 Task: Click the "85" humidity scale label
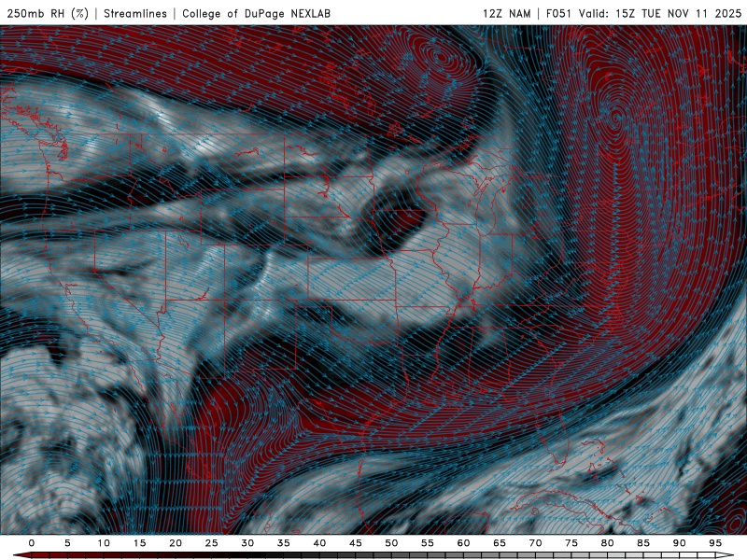coord(642,543)
